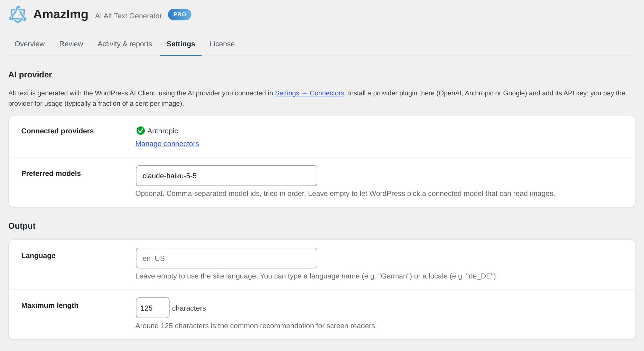The width and height of the screenshot is (644, 351).
Task: Open the Manage connectors link
Action: pyautogui.click(x=167, y=144)
